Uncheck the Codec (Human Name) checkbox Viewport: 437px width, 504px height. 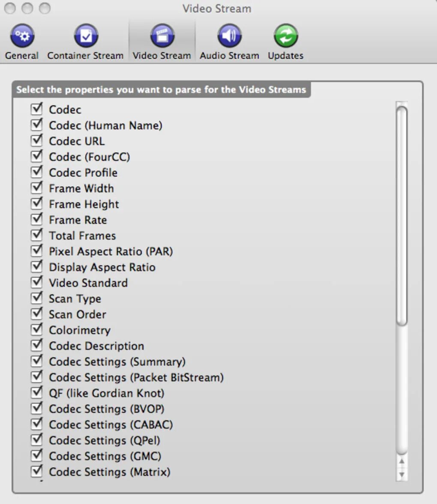[x=37, y=125]
